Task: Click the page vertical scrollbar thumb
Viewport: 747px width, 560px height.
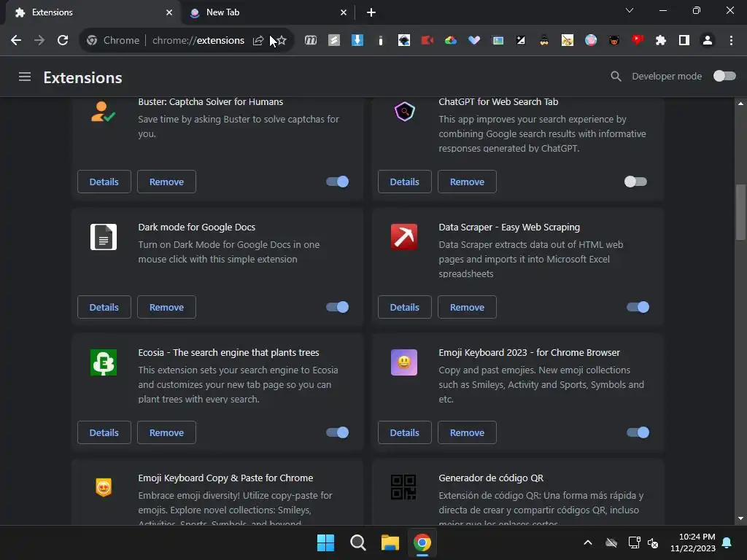Action: (740, 212)
